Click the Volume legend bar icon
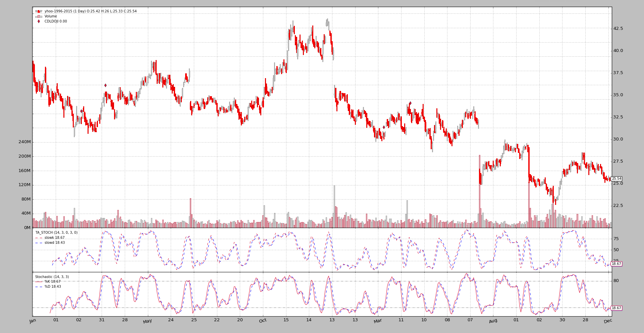The height and width of the screenshot is (333, 644). 39,16
